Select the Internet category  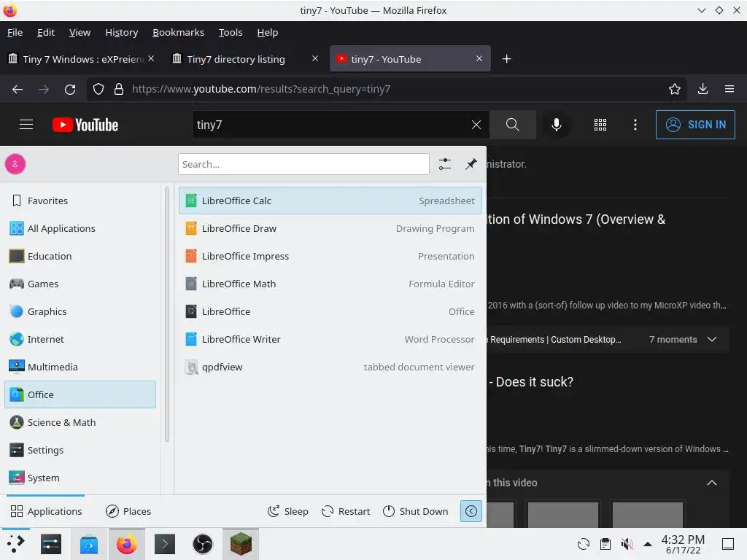pos(80,339)
